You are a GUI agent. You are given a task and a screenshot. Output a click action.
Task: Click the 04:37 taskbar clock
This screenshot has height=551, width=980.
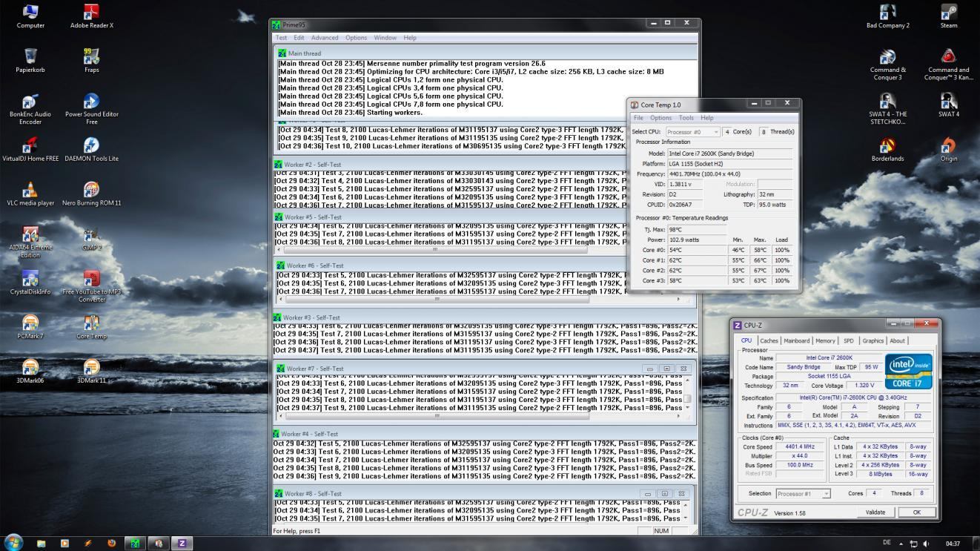(x=953, y=544)
